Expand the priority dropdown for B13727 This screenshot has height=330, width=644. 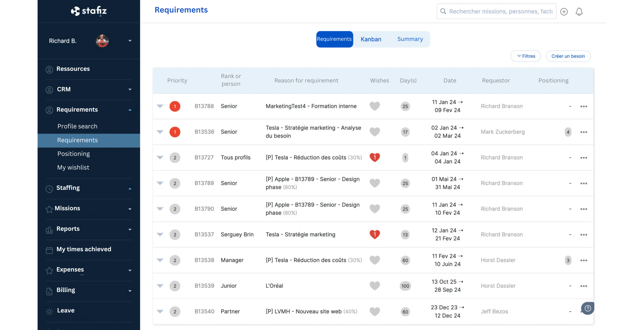pyautogui.click(x=160, y=157)
